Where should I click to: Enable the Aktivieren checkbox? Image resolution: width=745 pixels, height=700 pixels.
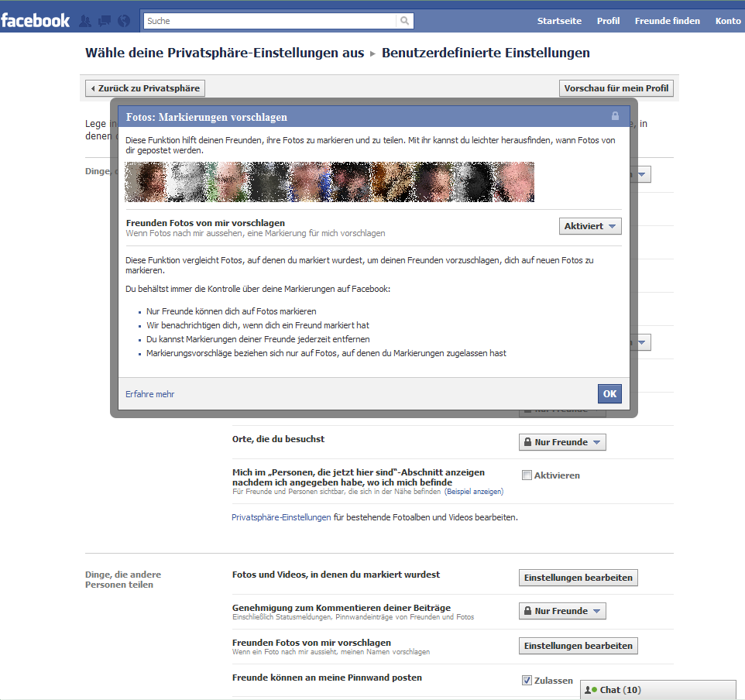pyautogui.click(x=527, y=475)
